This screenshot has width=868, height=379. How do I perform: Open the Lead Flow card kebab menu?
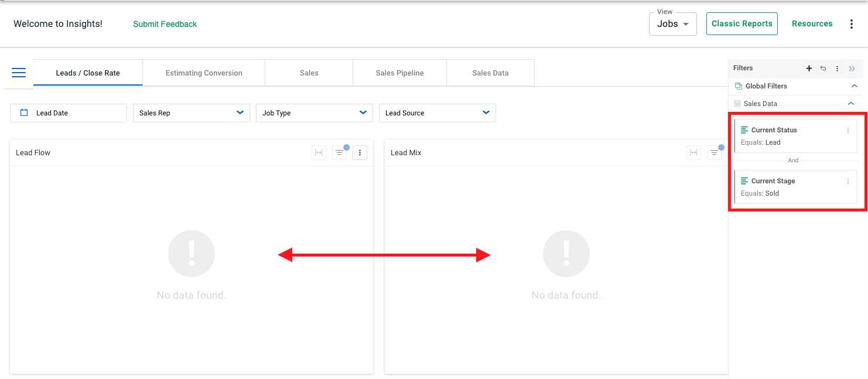coord(360,152)
